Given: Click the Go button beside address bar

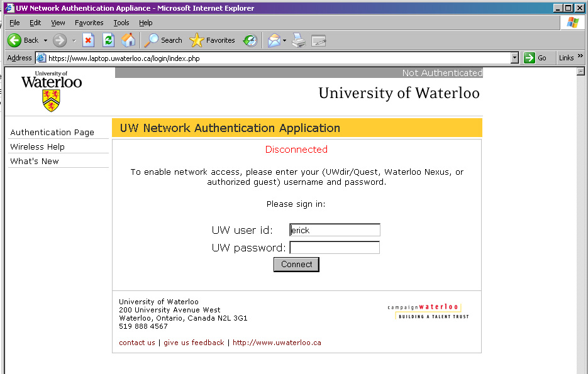Looking at the screenshot, I should pos(536,58).
